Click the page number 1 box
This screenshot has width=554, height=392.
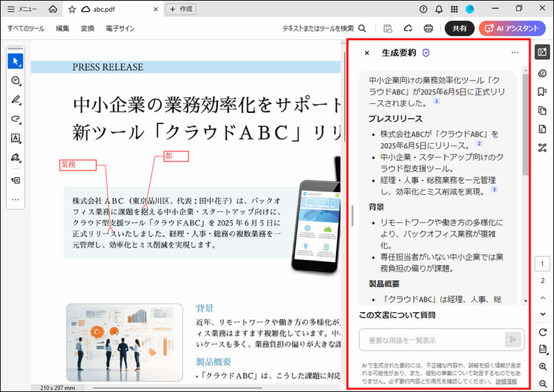[542, 264]
